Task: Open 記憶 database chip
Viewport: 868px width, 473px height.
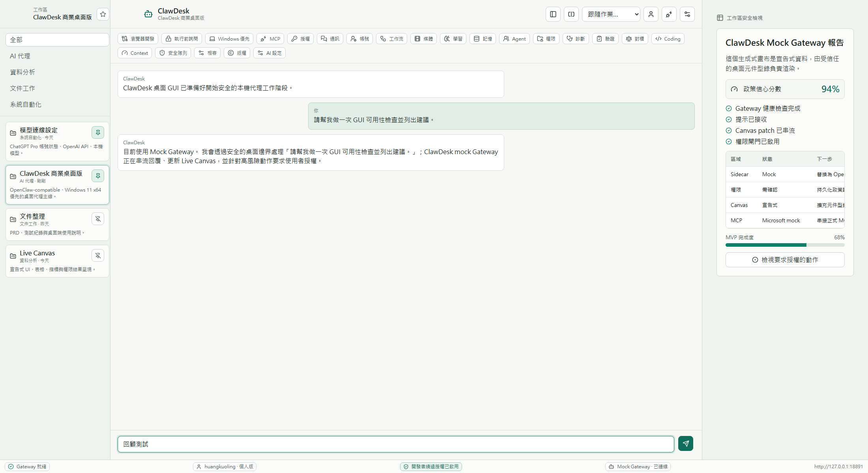Action: 483,39
